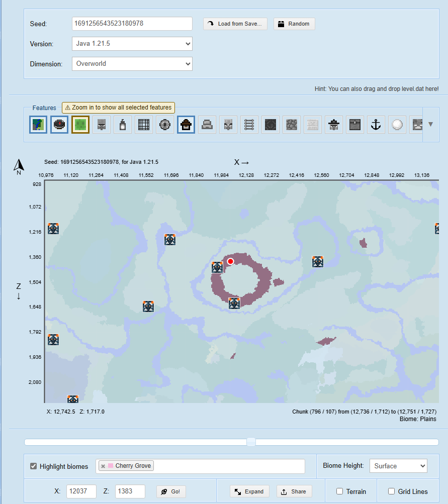
Task: Enable the villager face feature icon
Action: click(x=102, y=125)
